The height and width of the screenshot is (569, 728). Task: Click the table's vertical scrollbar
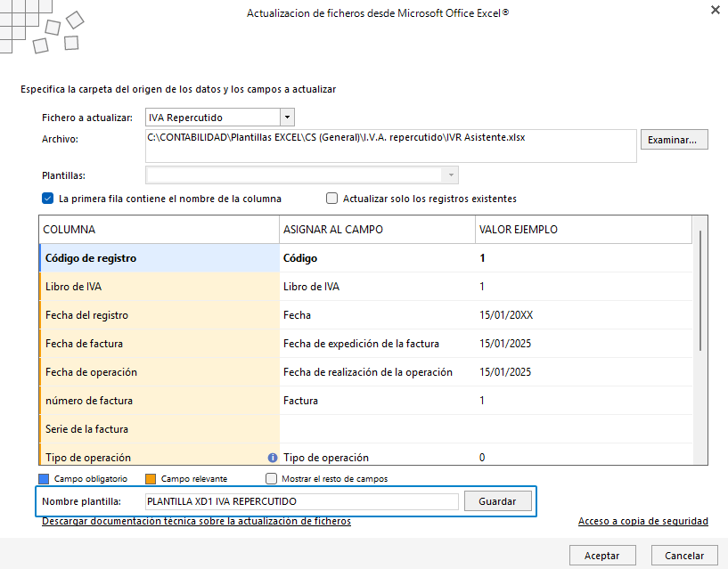coord(700,290)
